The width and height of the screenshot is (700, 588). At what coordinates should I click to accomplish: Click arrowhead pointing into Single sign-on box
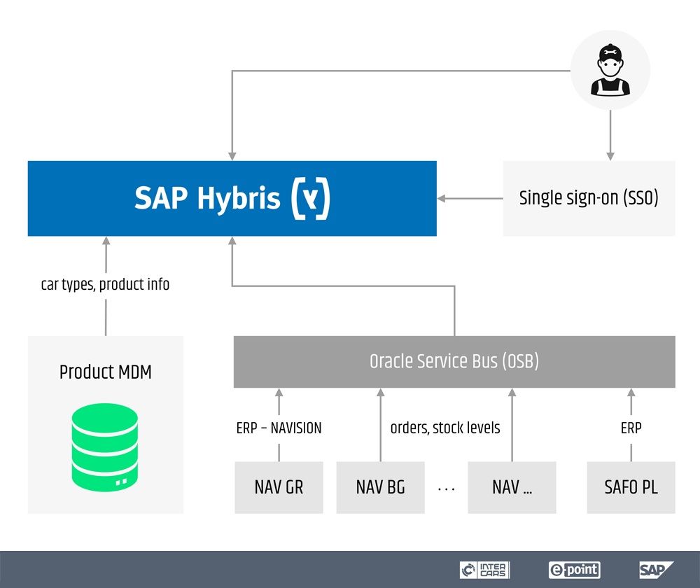coord(610,155)
